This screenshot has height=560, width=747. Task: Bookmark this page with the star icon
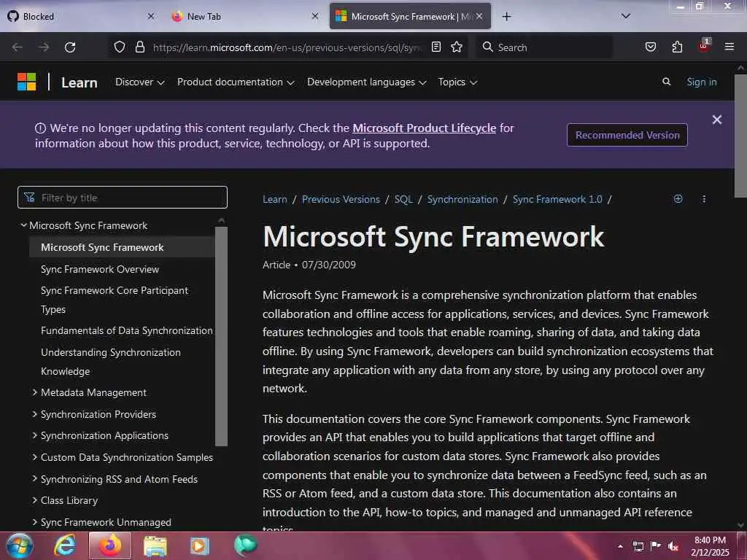click(457, 47)
